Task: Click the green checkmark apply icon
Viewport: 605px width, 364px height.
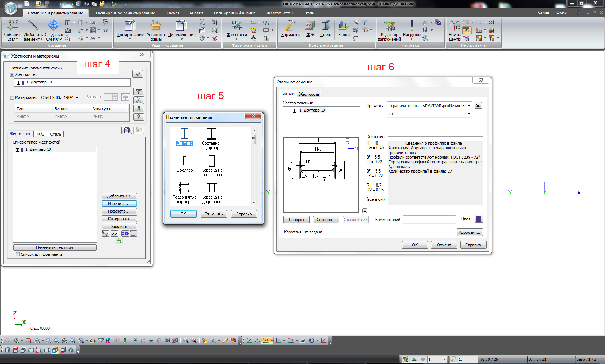Action: pos(138,74)
